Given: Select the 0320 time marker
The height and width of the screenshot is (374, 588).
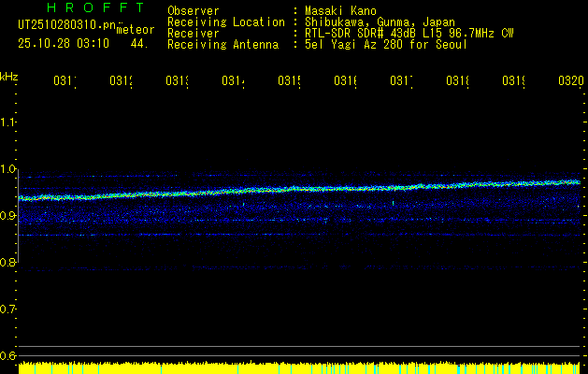Looking at the screenshot, I should pos(568,82).
